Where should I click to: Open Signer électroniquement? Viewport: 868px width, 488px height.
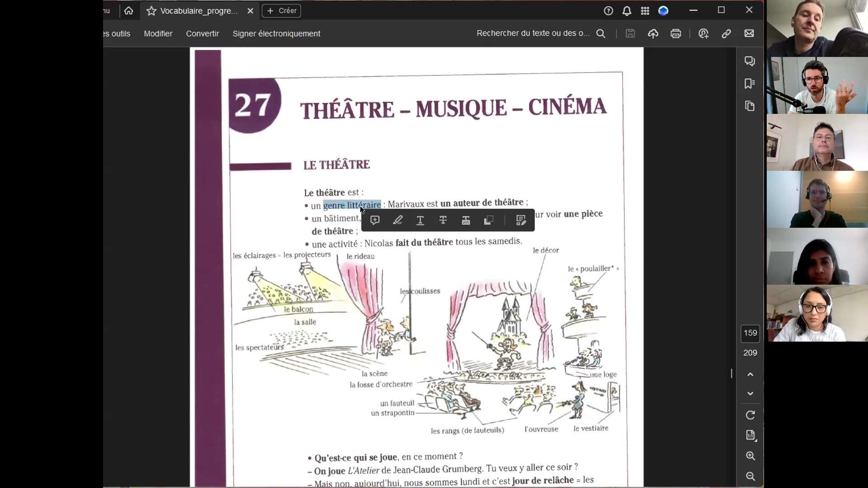pos(276,33)
